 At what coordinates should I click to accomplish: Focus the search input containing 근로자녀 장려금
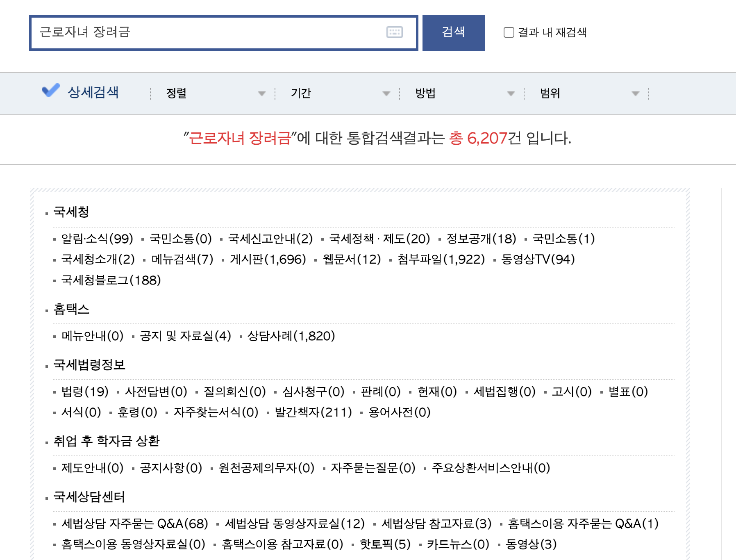pos(224,33)
